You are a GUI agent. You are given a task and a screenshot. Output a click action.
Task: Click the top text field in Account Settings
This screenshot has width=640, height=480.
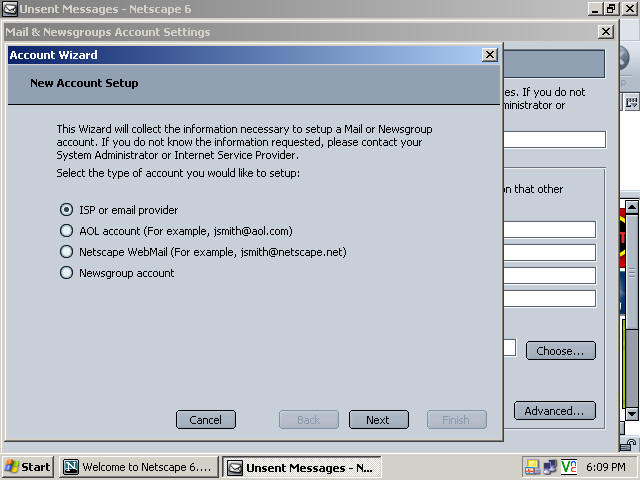pos(555,140)
